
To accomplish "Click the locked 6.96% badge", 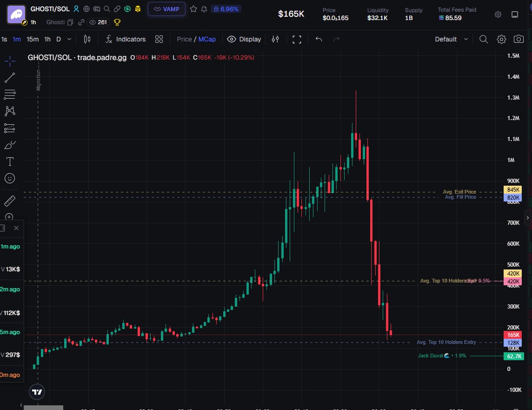I will click(226, 9).
